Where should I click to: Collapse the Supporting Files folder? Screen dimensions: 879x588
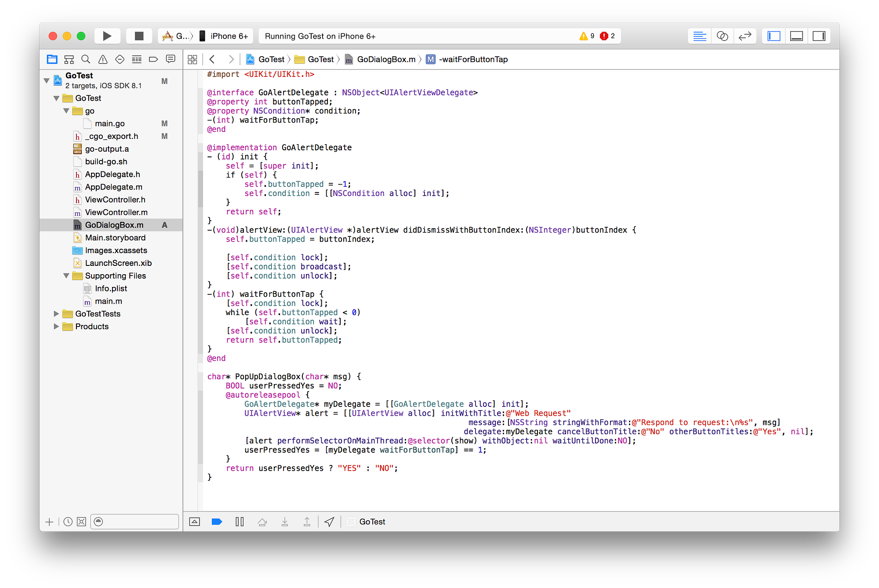click(x=66, y=276)
